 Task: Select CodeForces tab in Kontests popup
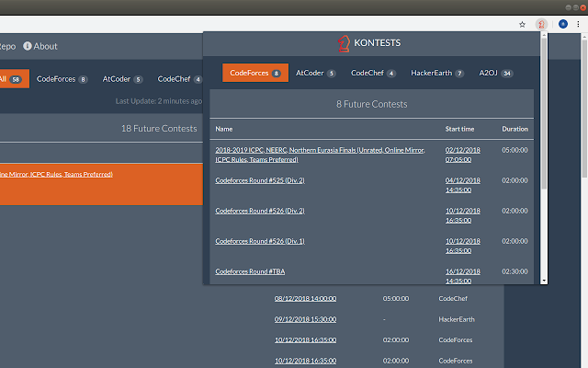pos(255,73)
